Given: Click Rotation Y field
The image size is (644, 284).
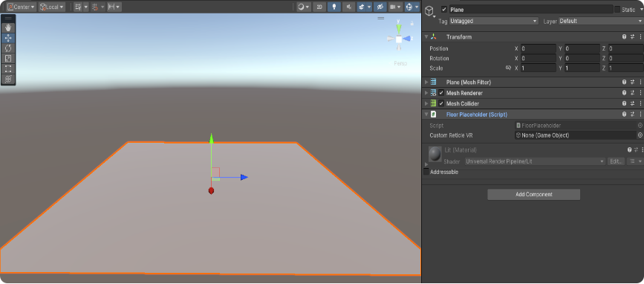Looking at the screenshot, I should [x=582, y=59].
